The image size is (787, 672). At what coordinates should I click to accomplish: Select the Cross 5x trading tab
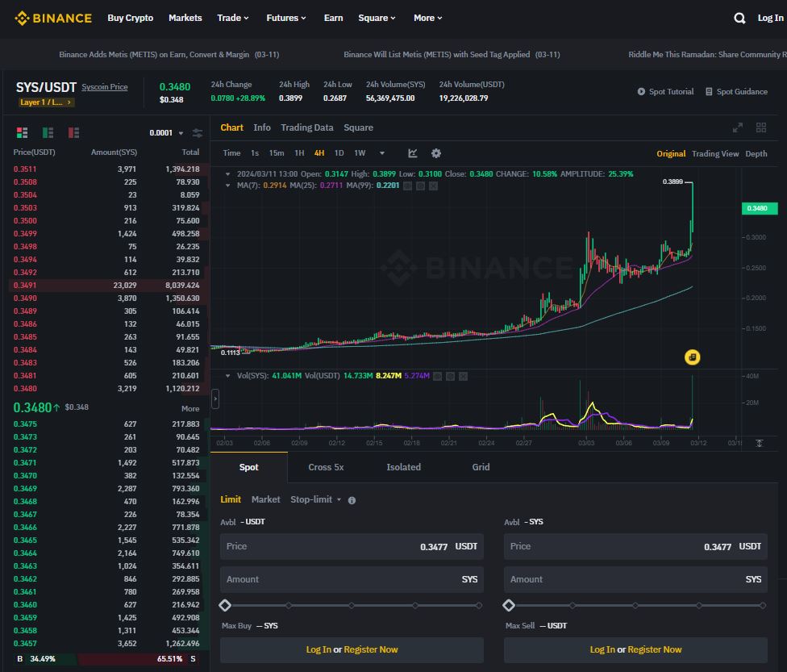coord(326,467)
